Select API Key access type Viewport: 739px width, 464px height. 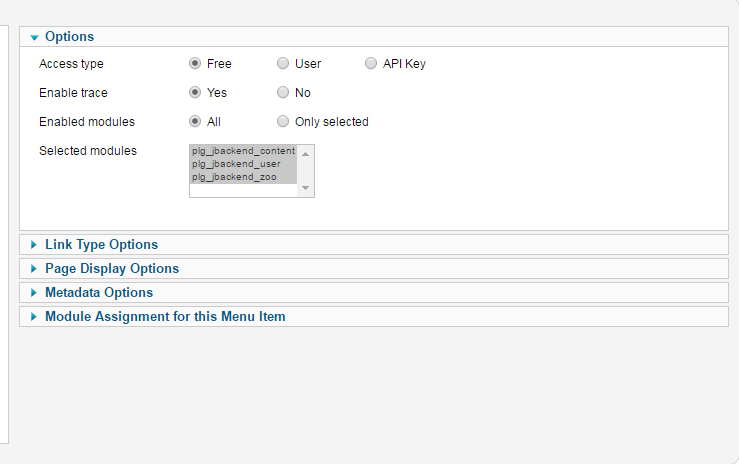(371, 63)
